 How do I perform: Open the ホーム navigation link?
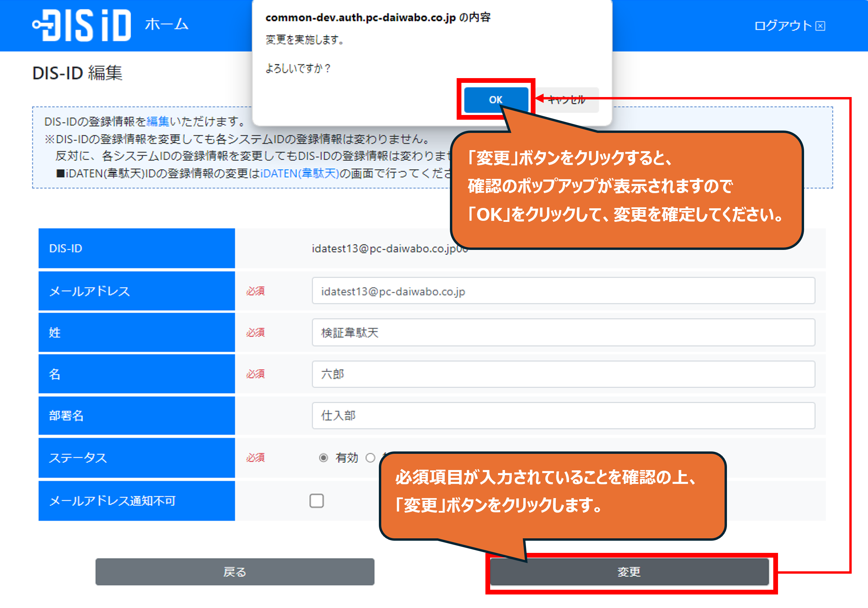point(166,25)
